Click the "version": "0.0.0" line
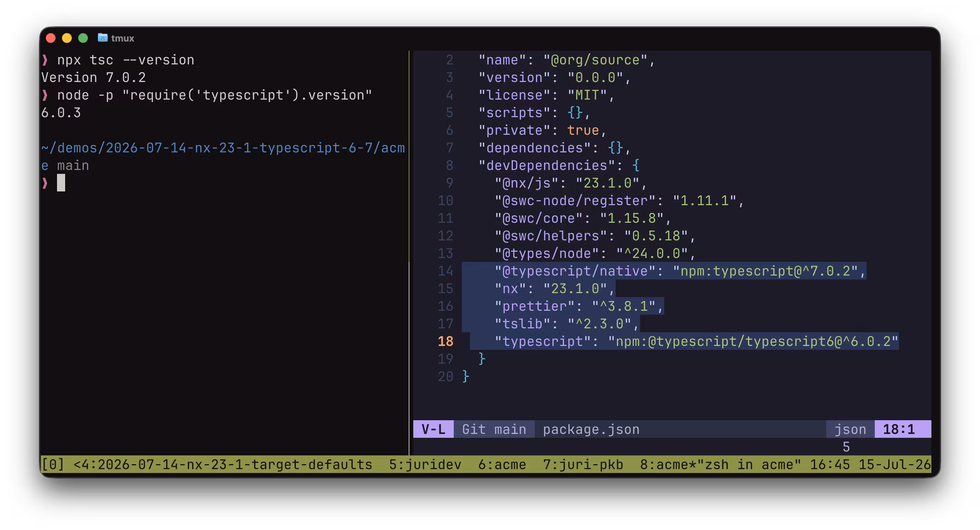This screenshot has height=530, width=980. [x=554, y=77]
